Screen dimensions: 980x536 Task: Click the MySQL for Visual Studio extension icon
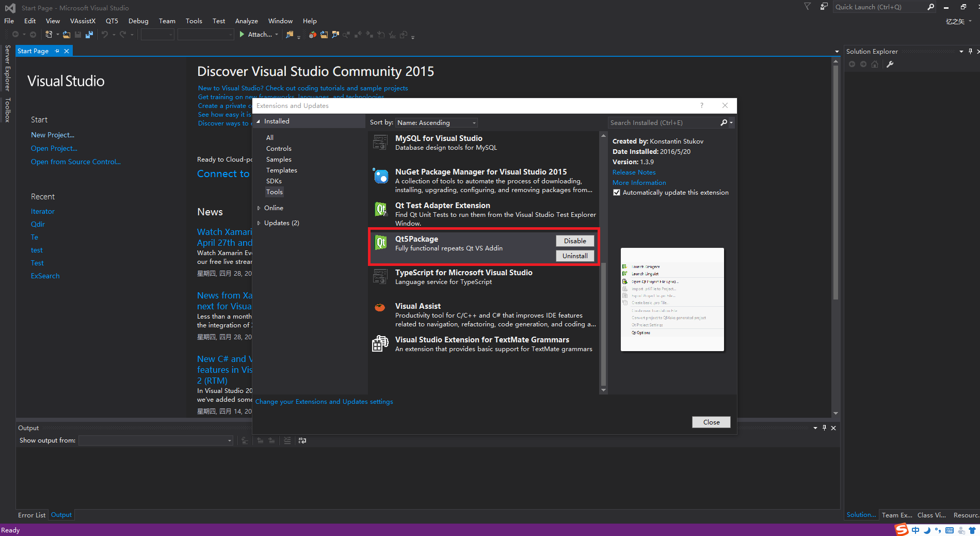click(380, 142)
